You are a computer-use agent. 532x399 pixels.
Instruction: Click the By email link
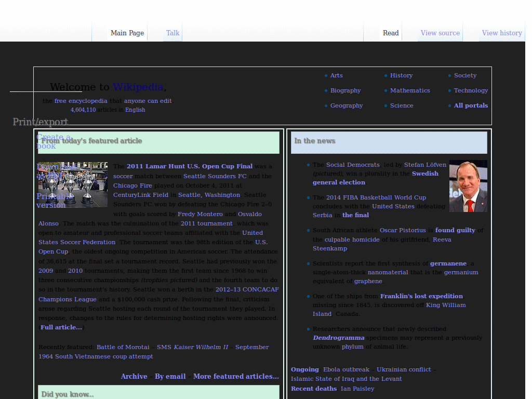coord(170,376)
